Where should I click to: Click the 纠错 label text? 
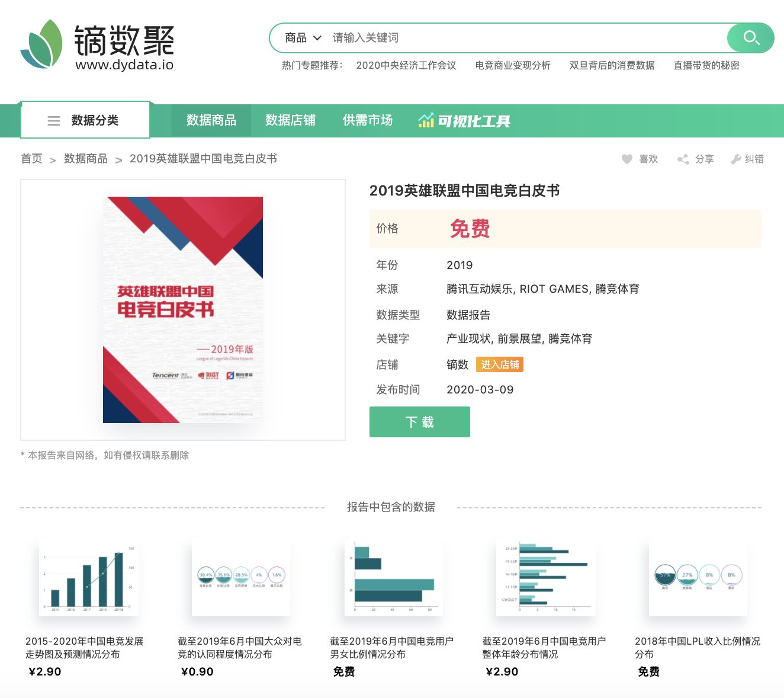754,159
